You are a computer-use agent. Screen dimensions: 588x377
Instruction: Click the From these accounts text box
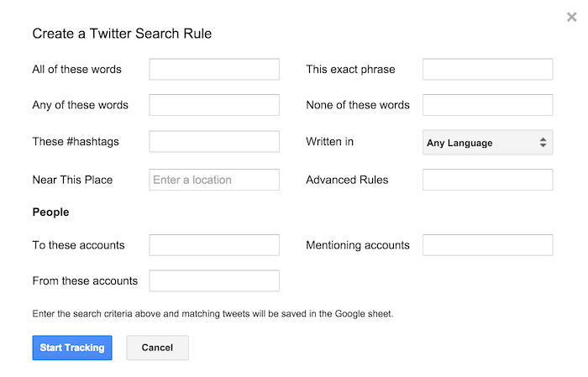214,280
